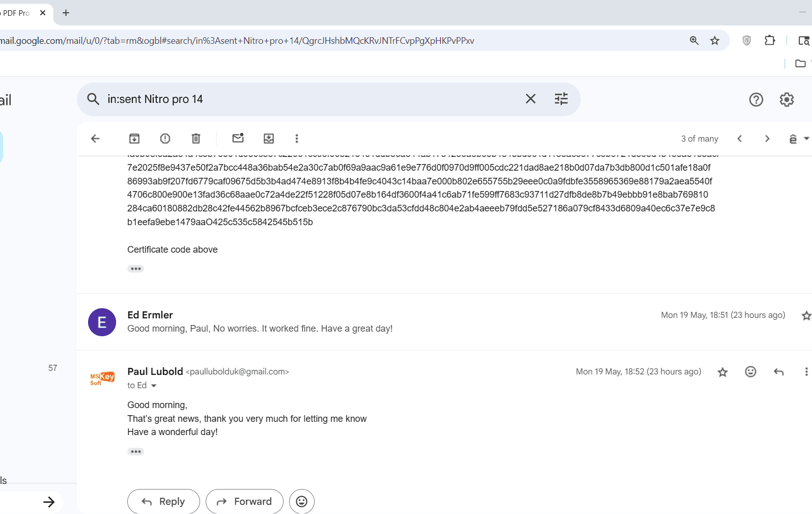
Task: Add emoji reaction to Paul's message
Action: tap(750, 372)
